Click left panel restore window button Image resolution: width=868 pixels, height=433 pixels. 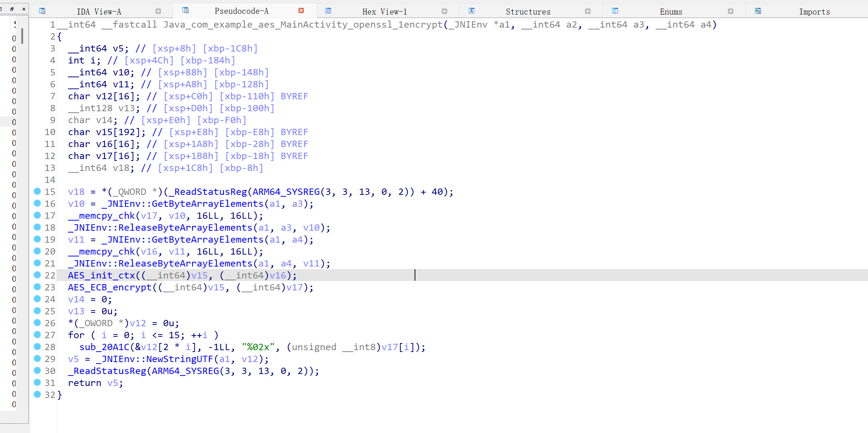(12, 9)
